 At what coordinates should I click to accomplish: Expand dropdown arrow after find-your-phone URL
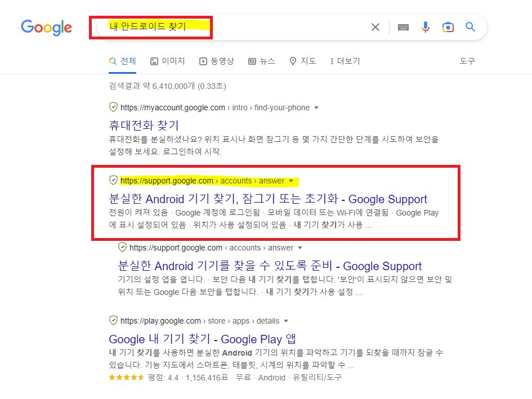[x=316, y=108]
